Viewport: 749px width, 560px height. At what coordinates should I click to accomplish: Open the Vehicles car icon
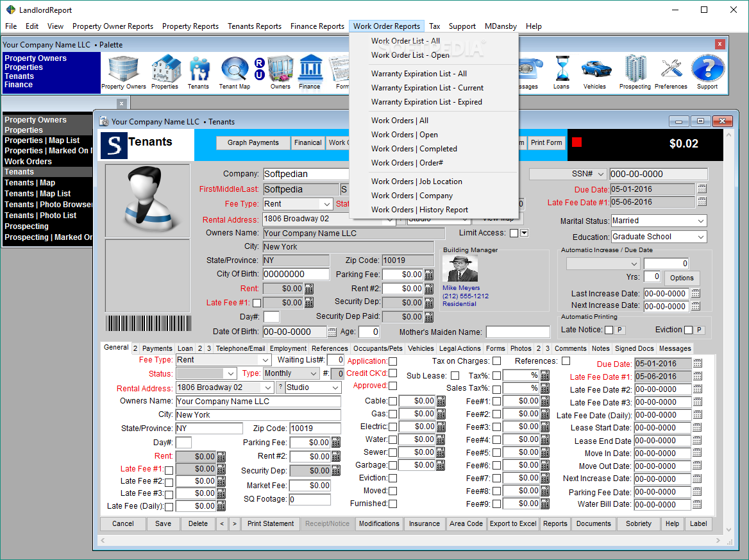[595, 72]
